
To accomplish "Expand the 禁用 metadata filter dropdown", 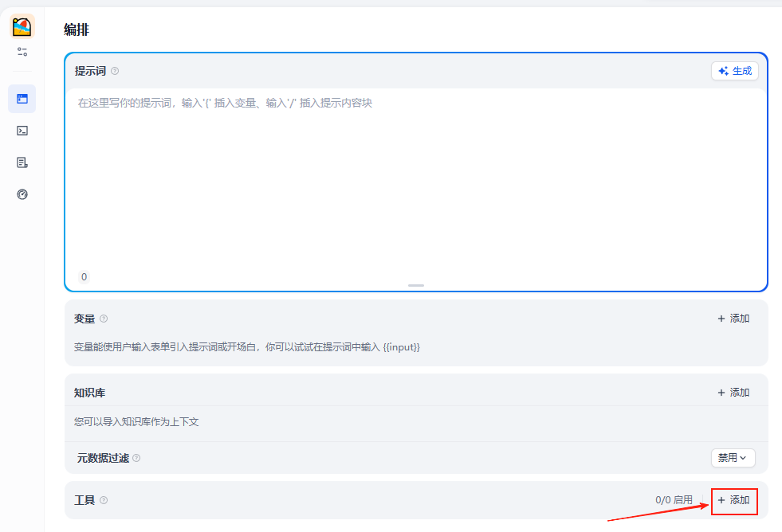I will coord(733,458).
